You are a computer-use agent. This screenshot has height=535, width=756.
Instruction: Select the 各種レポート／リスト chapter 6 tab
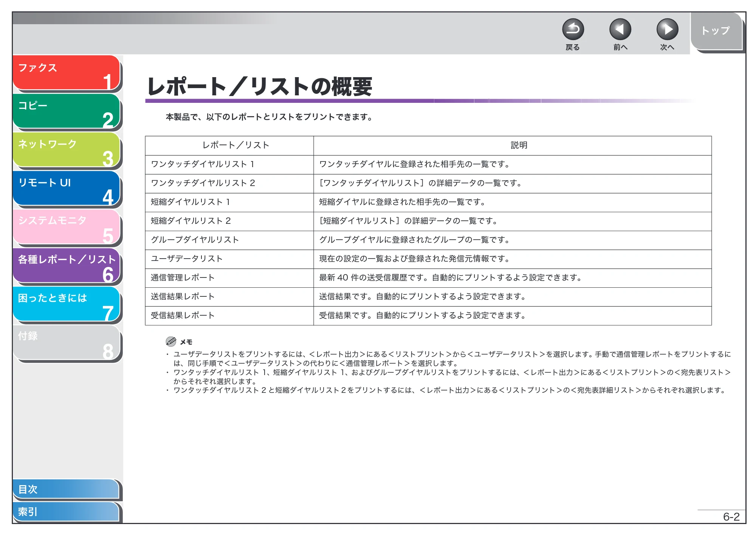[67, 265]
